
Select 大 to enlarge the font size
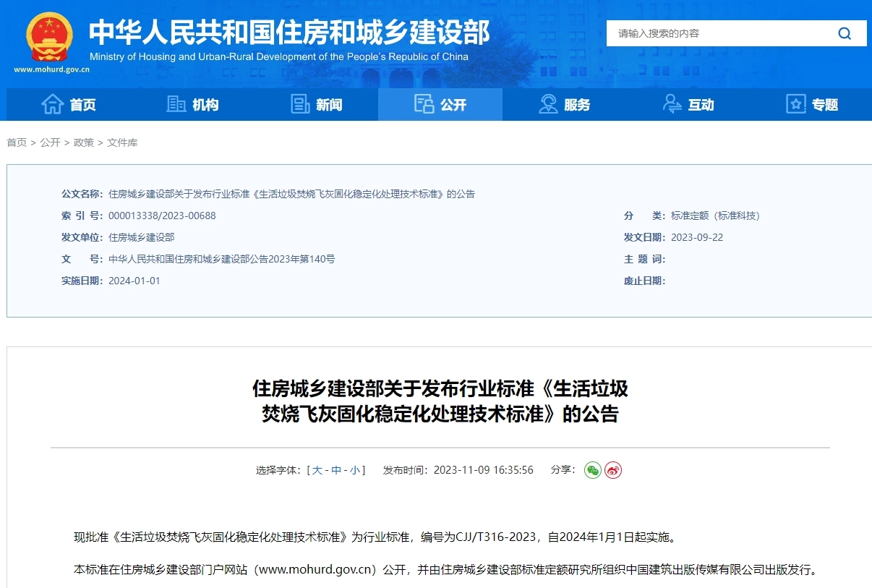click(x=316, y=469)
